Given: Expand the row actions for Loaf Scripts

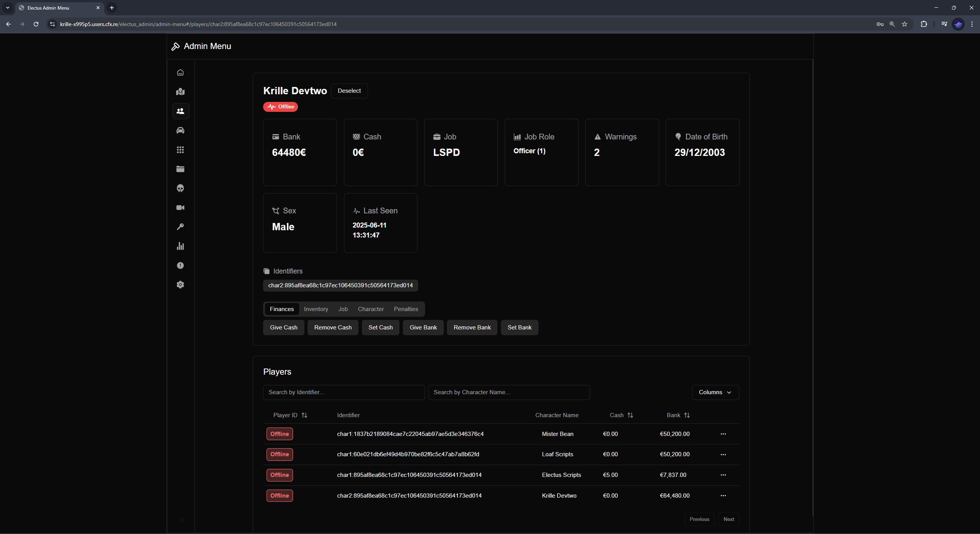Looking at the screenshot, I should pos(723,454).
